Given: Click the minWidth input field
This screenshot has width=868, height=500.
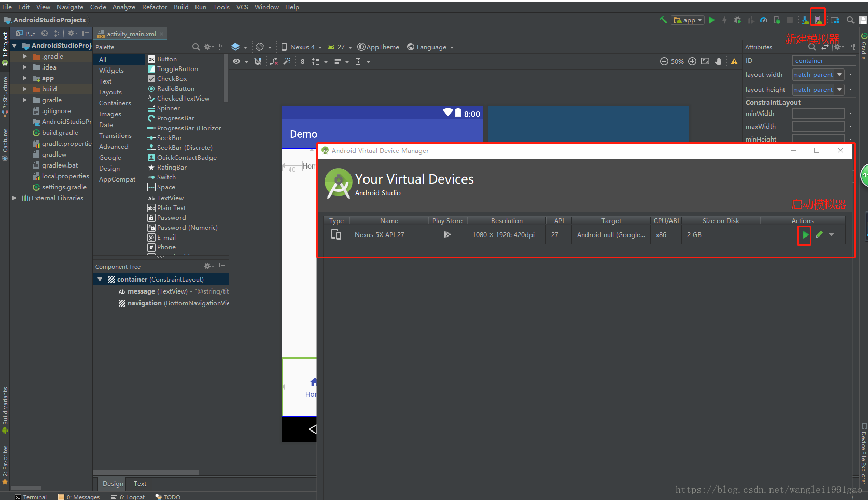Looking at the screenshot, I should click(x=818, y=114).
